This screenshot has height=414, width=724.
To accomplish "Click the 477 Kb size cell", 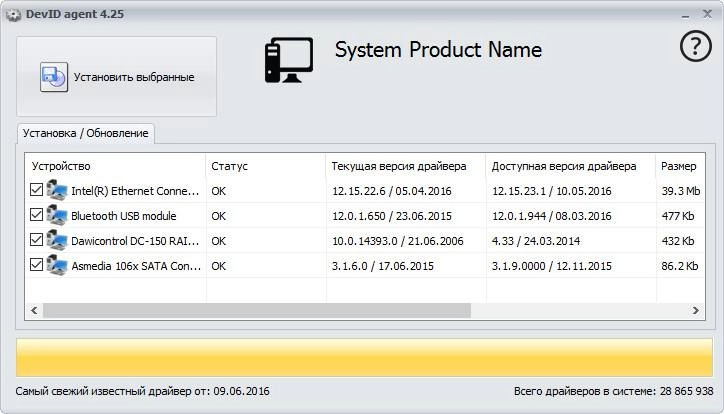I will click(678, 216).
